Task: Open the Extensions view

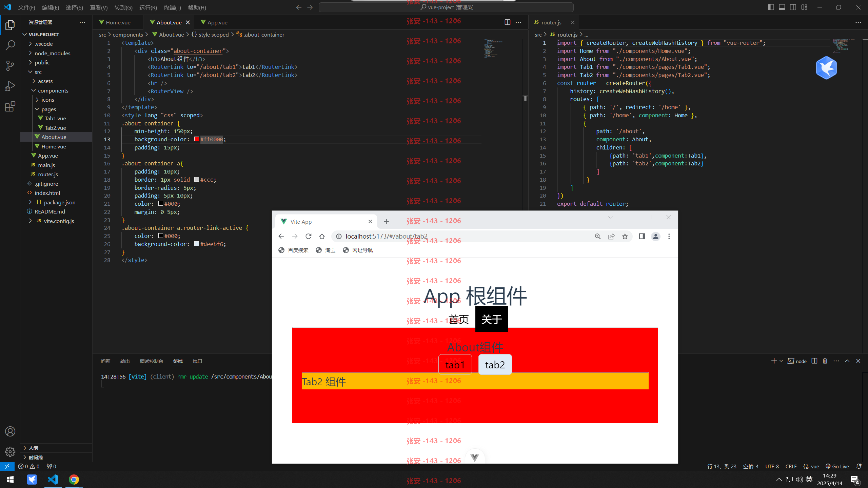Action: click(10, 107)
